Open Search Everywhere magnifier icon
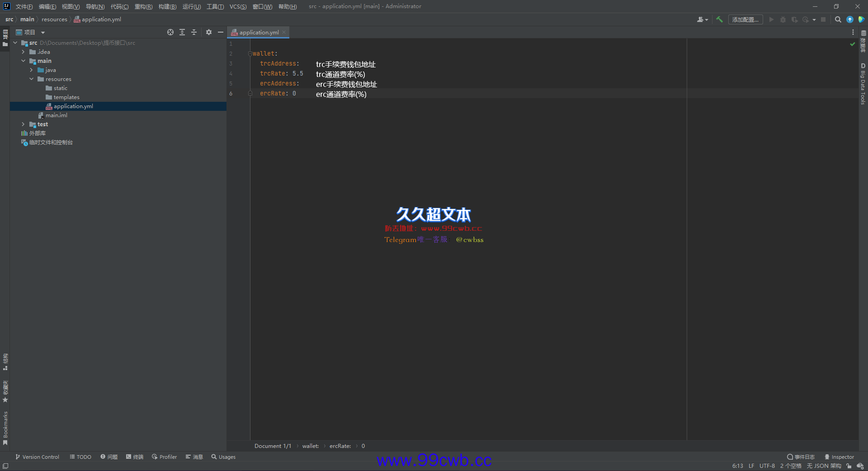The width and height of the screenshot is (868, 471). (x=838, y=19)
